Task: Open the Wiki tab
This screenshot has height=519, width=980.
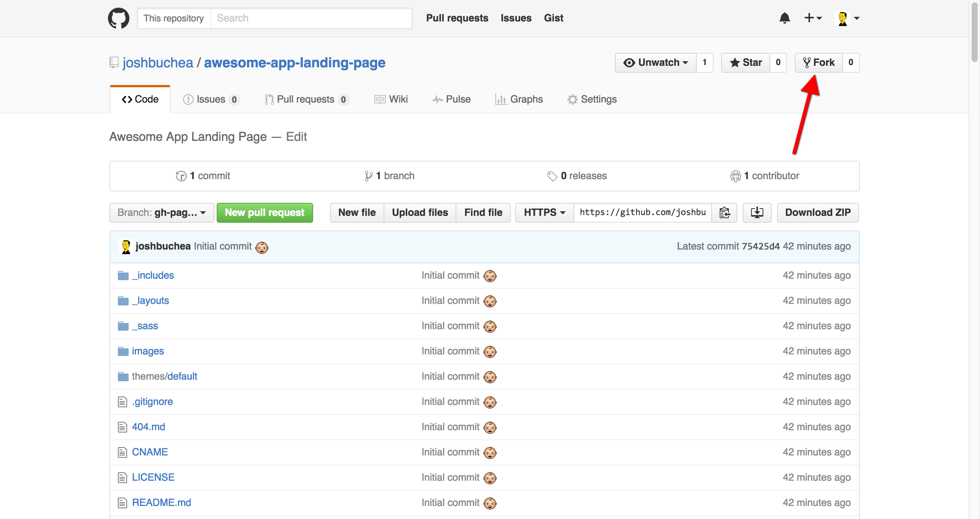Action: (x=391, y=99)
